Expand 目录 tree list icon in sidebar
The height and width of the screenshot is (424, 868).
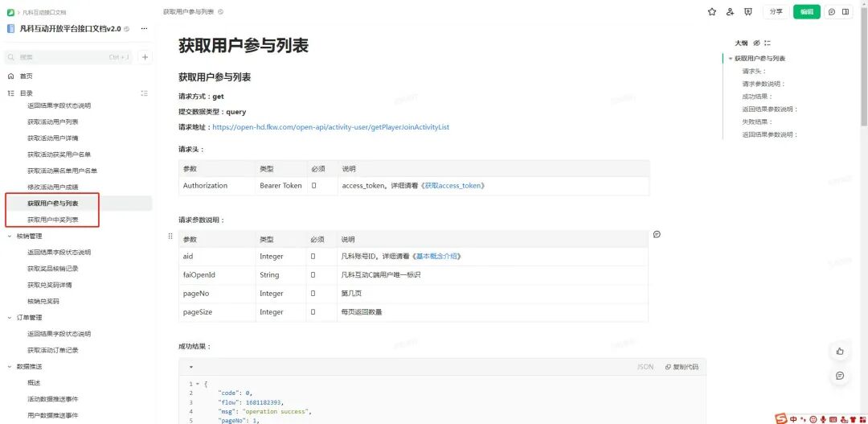click(x=10, y=93)
